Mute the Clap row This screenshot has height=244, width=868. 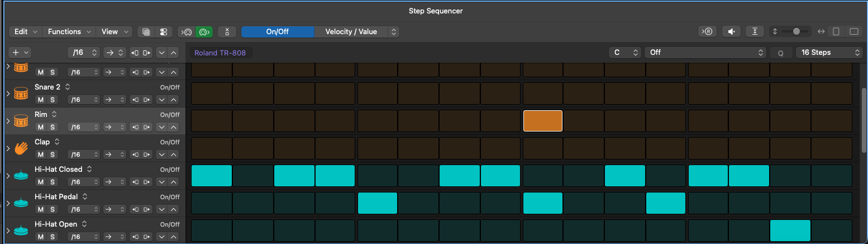(x=40, y=154)
